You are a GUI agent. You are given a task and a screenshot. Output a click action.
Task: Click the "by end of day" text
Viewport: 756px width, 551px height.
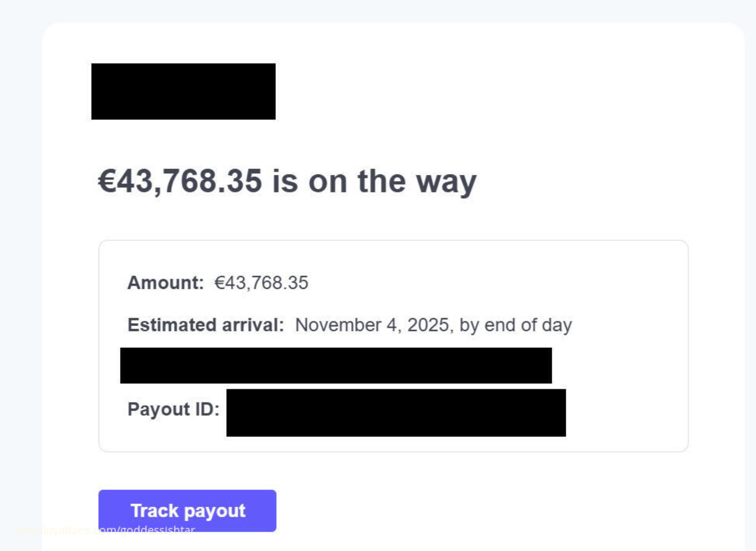(x=516, y=325)
